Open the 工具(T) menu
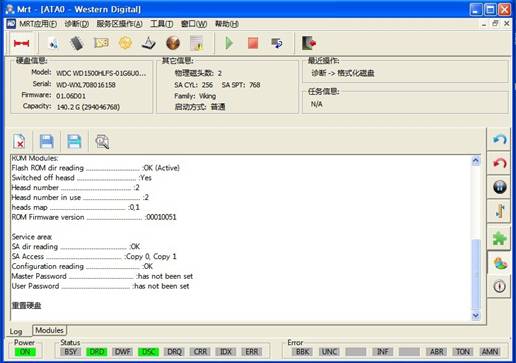The image size is (516, 363). (x=161, y=24)
